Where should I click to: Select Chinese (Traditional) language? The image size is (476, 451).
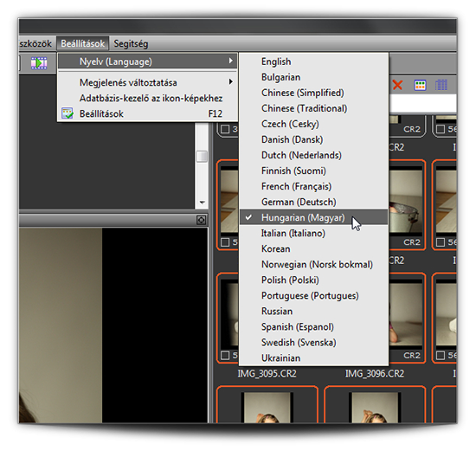point(313,108)
